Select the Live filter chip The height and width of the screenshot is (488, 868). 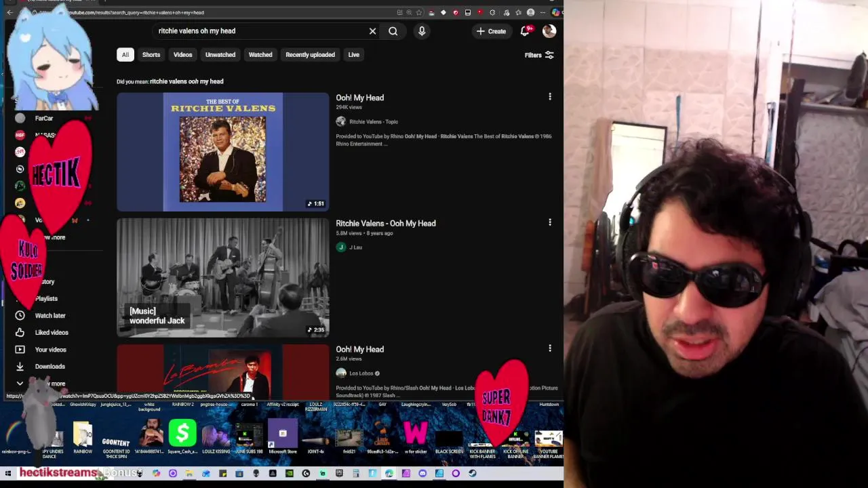353,55
